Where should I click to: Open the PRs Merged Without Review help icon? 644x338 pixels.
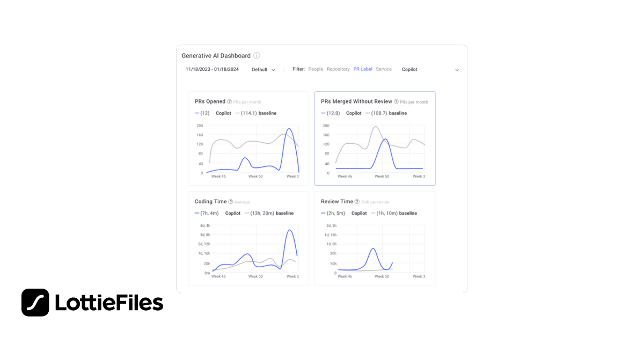pyautogui.click(x=396, y=101)
